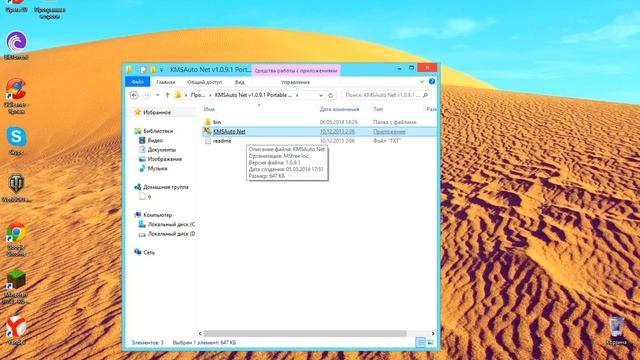This screenshot has height=360, width=640.
Task: Open the Файл menu tab
Action: click(138, 82)
